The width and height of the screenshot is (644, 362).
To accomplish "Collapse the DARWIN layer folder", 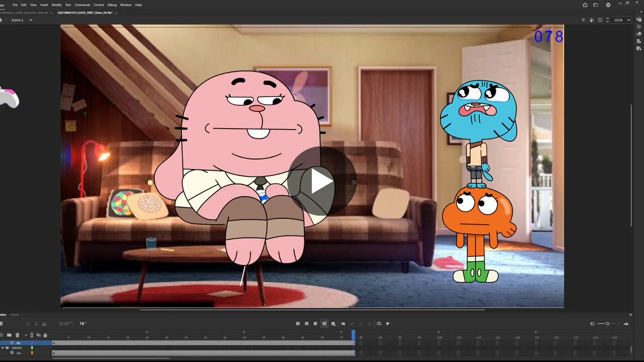I will pos(3,348).
